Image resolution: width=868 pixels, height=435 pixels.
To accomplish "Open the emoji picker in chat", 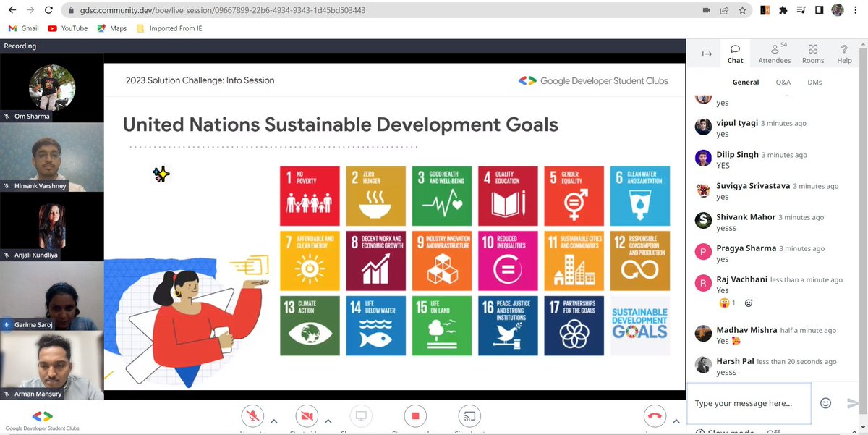I will point(825,403).
